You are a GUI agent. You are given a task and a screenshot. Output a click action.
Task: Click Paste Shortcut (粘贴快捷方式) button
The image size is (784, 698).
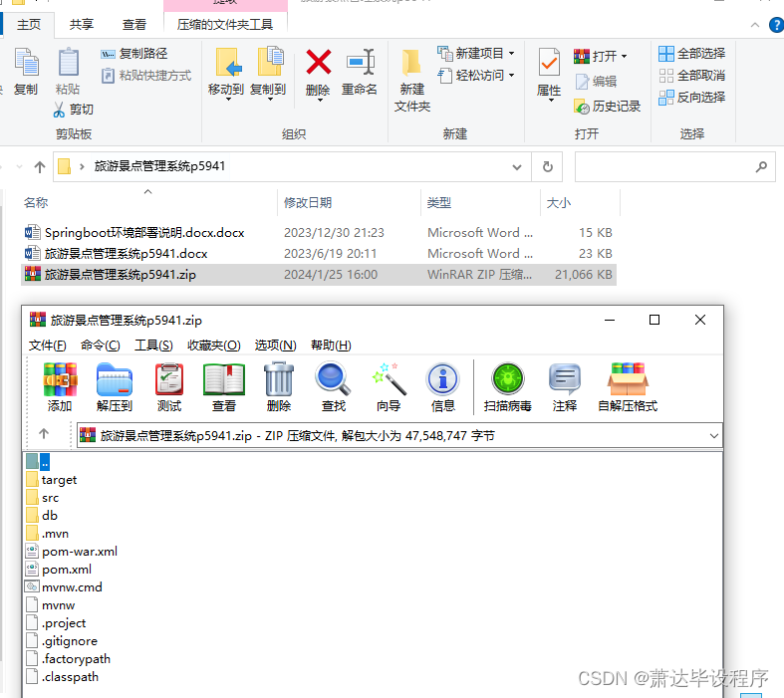coord(146,76)
